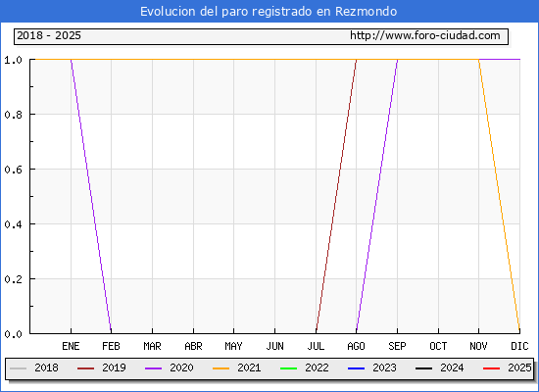Viewport: 539px width, 392px height.
Task: Click the DIC month axis label
Action: (x=519, y=346)
